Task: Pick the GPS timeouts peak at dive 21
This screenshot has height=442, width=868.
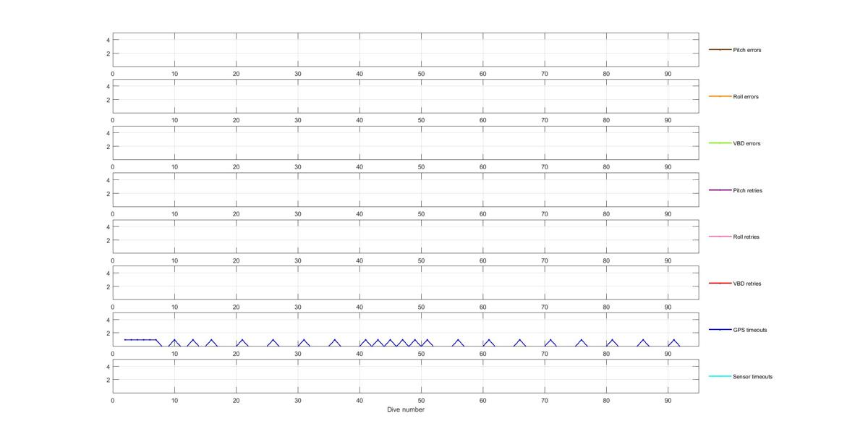Action: [x=242, y=340]
